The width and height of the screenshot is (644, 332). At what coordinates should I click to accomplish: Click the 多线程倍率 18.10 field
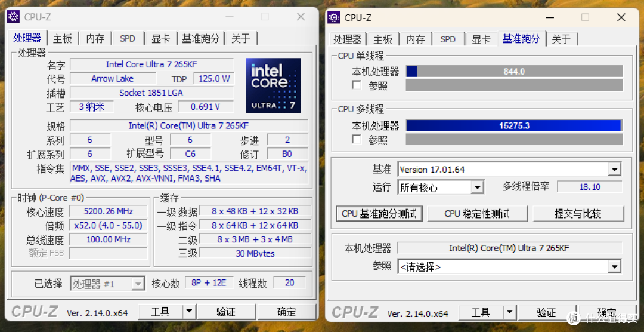tap(589, 187)
